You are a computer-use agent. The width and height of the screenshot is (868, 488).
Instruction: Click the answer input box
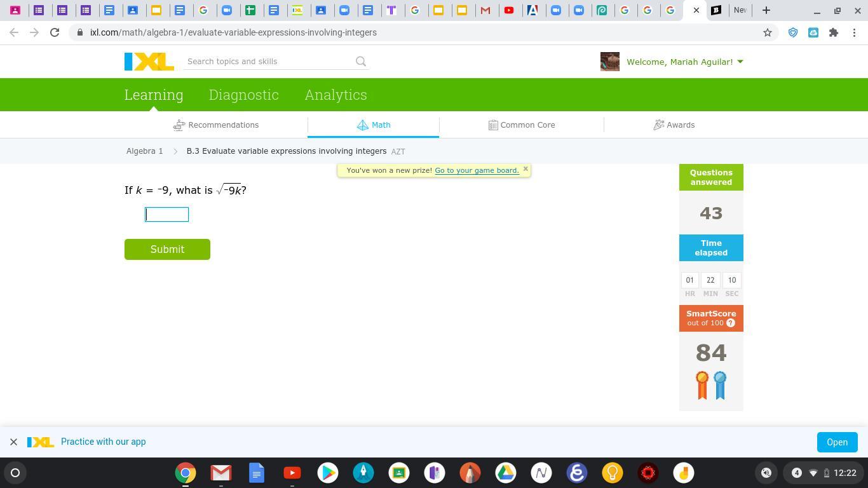coord(167,214)
